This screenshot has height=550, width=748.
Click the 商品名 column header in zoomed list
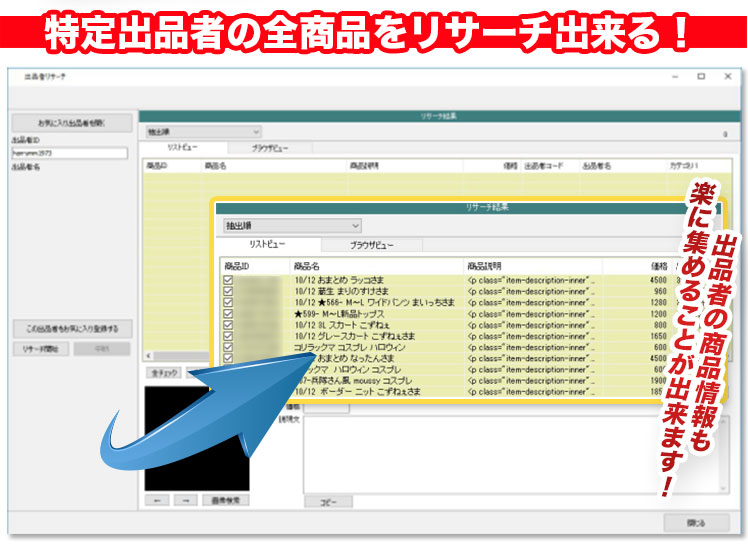306,266
